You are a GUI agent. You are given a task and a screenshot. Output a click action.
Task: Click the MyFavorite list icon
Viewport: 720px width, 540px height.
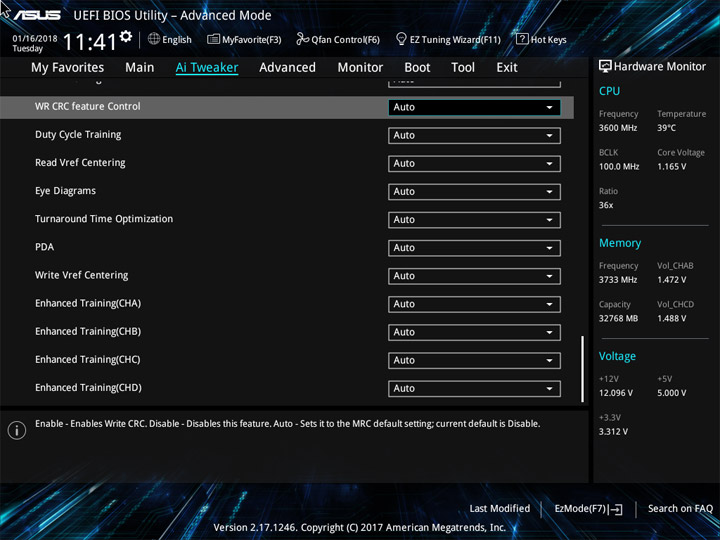[x=213, y=39]
